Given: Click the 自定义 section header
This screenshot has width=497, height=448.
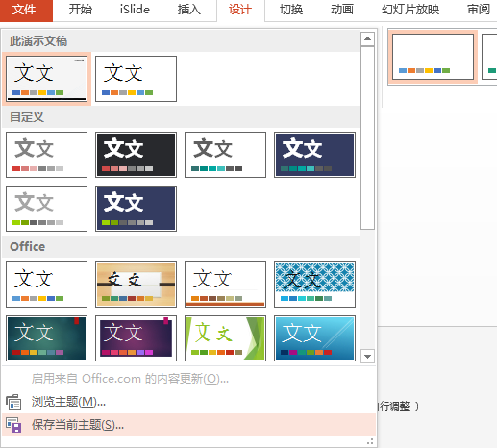Looking at the screenshot, I should pos(181,117).
